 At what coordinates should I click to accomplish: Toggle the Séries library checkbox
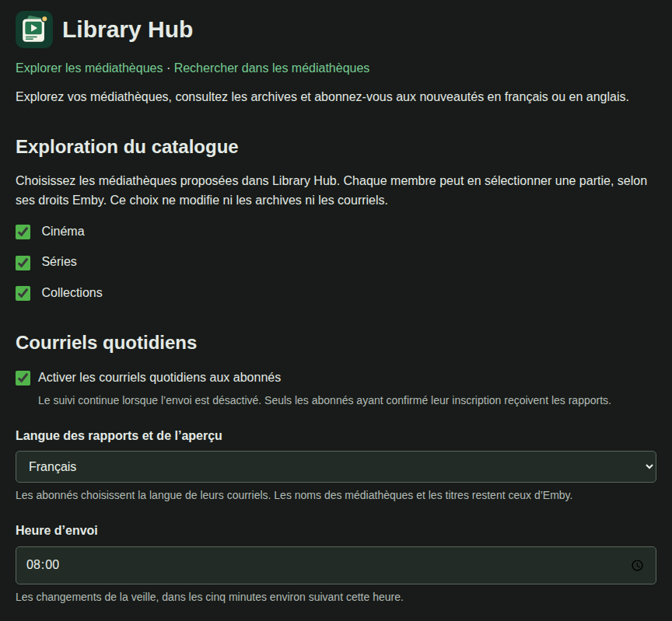click(23, 263)
